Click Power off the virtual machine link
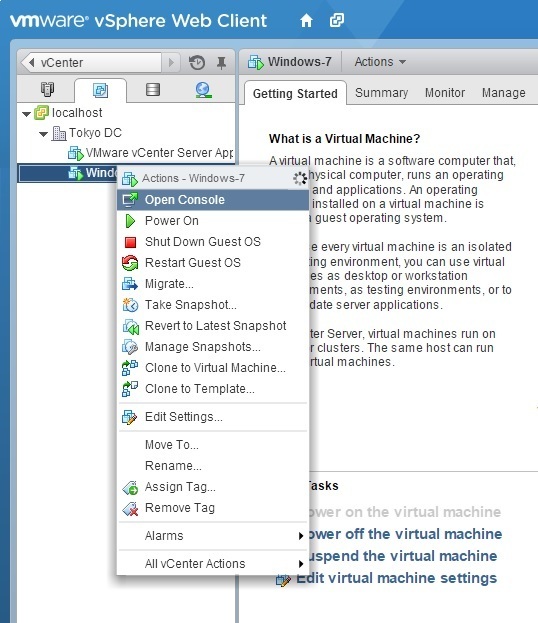This screenshot has height=623, width=538. (405, 534)
